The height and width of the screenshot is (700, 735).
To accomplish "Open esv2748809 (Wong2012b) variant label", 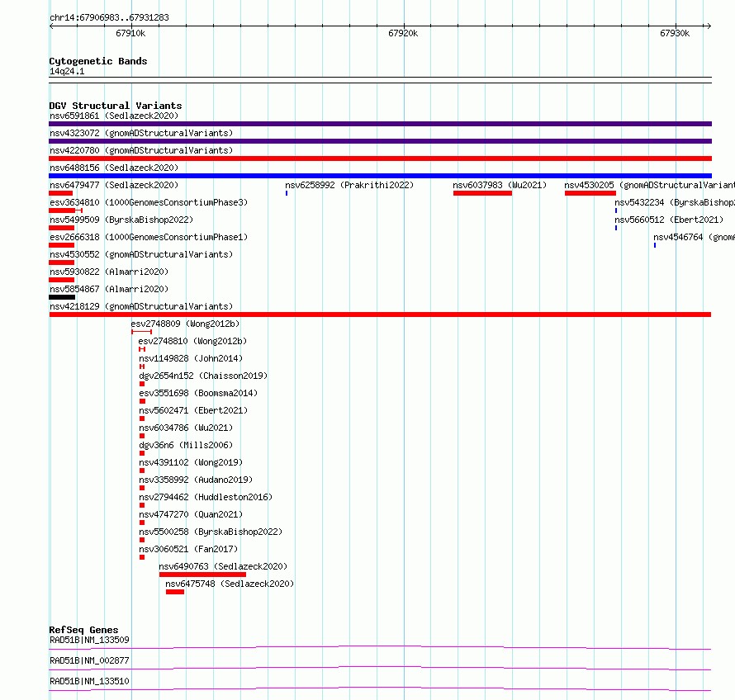I will pyautogui.click(x=185, y=324).
